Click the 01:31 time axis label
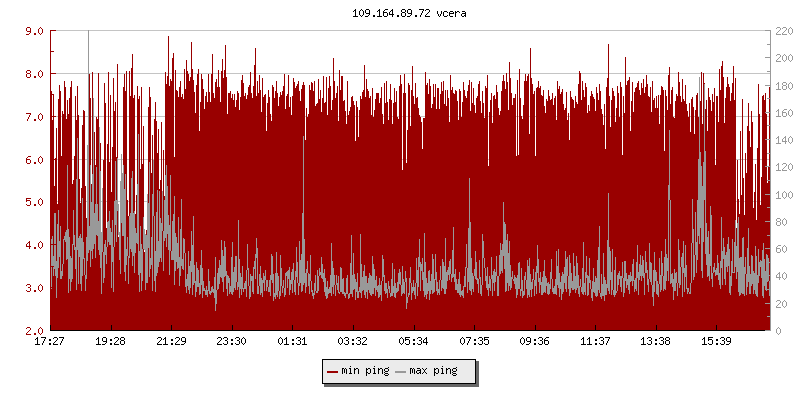Viewport: 800px width, 400px height. 292,342
